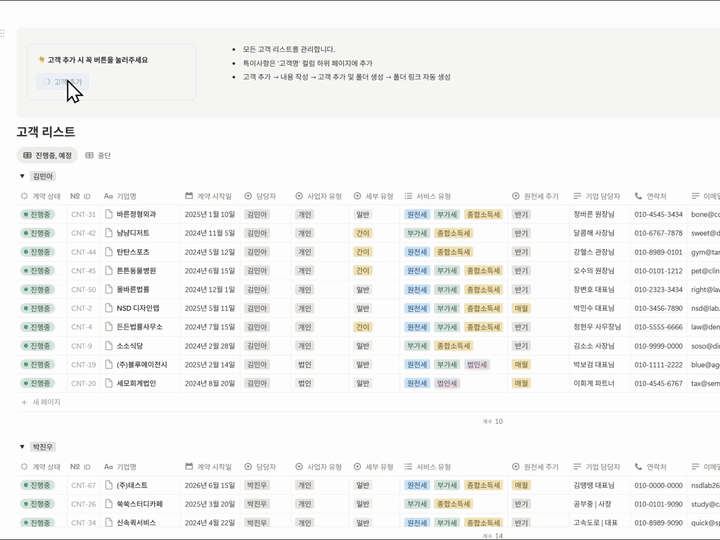Add a row with 새 페이지
The image size is (720, 540).
tap(41, 402)
